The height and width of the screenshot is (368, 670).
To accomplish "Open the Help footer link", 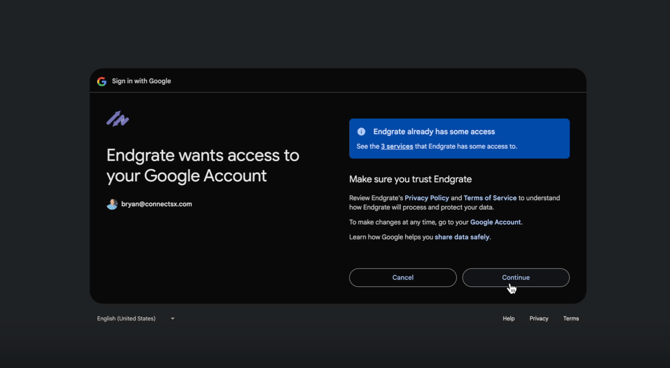I will pyautogui.click(x=508, y=318).
